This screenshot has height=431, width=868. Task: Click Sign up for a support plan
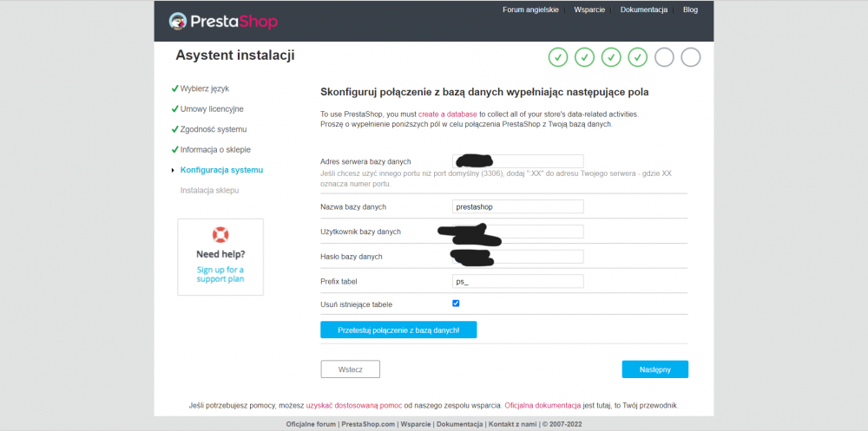pyautogui.click(x=220, y=274)
